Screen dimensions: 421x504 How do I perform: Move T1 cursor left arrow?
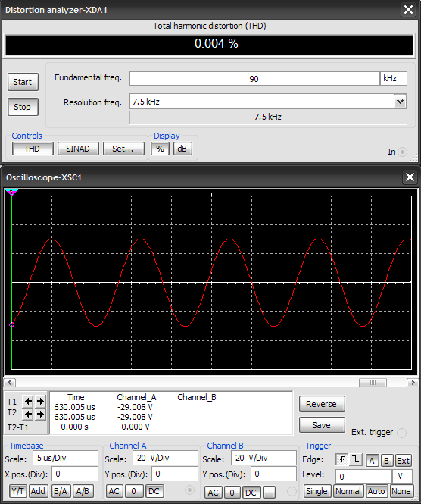point(28,401)
